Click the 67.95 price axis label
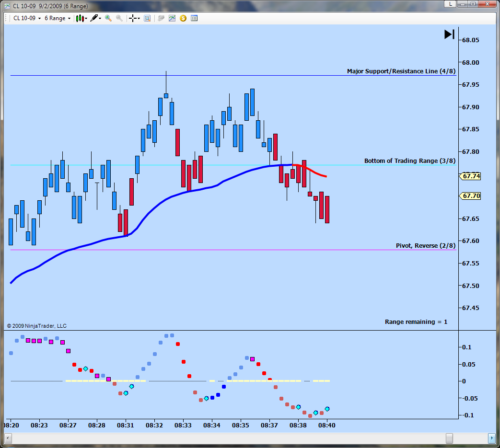This screenshot has width=500, height=448. 470,84
